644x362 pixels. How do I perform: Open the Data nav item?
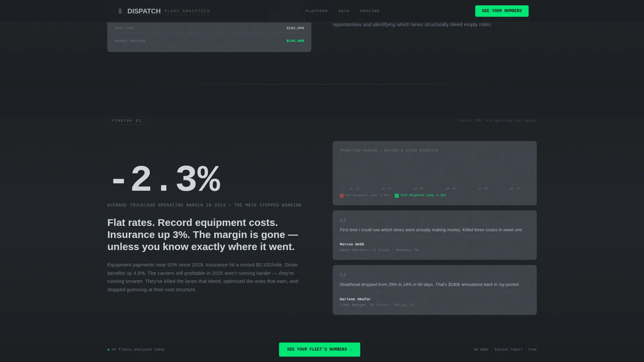(x=344, y=11)
